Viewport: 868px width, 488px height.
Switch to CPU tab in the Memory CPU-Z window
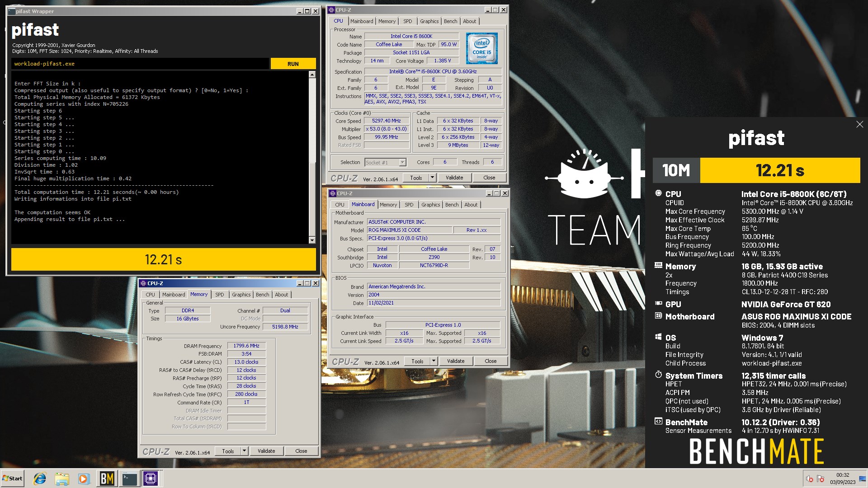click(x=150, y=295)
